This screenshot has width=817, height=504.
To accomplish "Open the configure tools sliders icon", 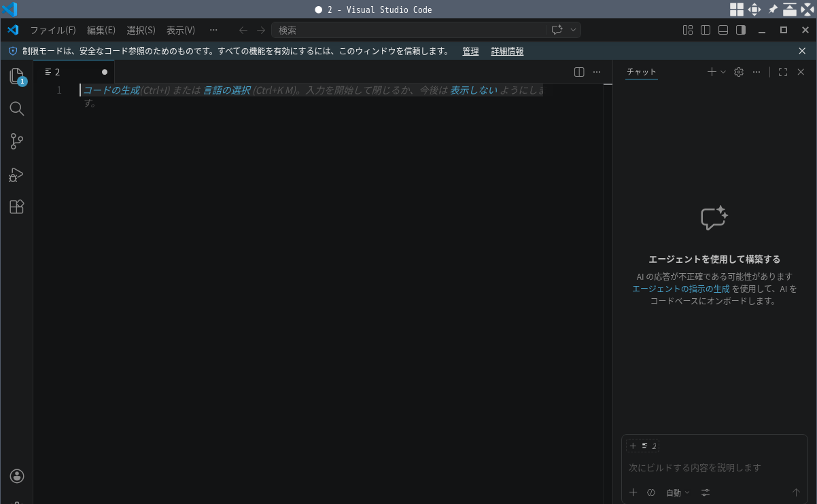I will pos(706,492).
